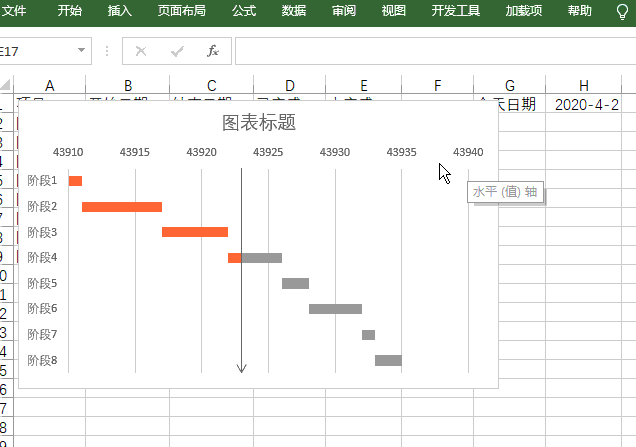The width and height of the screenshot is (636, 447).
Task: Click the Select All corner triangle
Action: (x=6, y=84)
